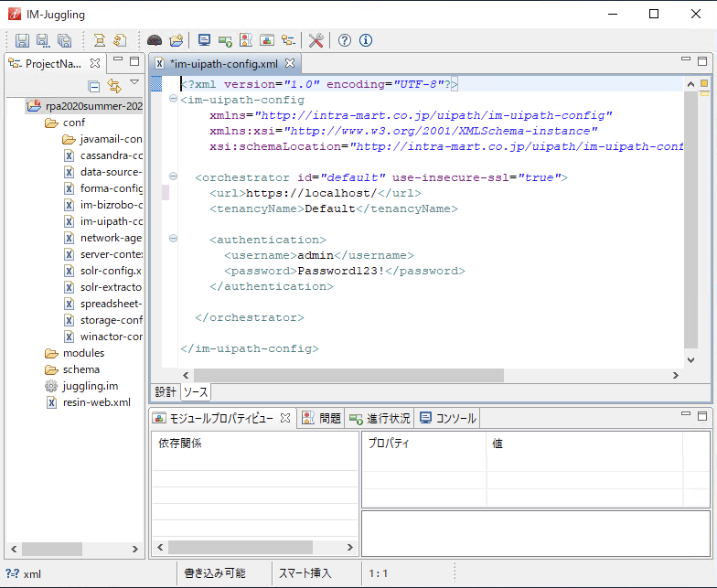Click the Save All toolbar icon
This screenshot has width=717, height=588.
click(x=64, y=40)
